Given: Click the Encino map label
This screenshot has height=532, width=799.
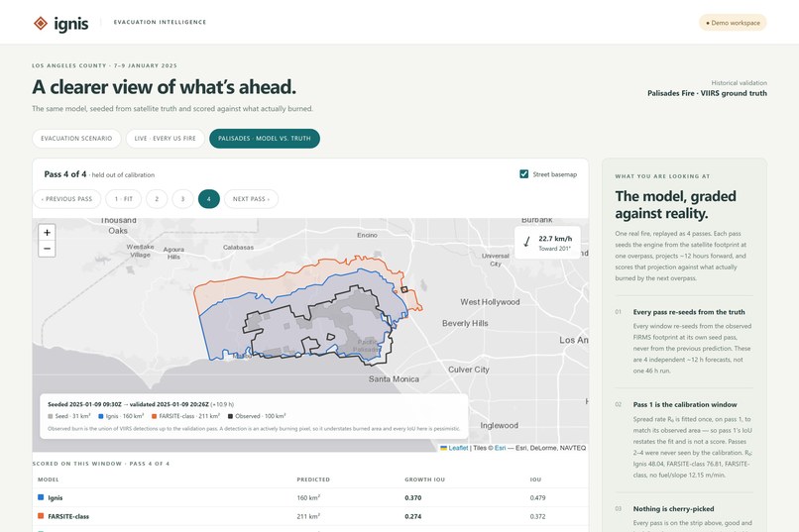Looking at the screenshot, I should tap(368, 235).
